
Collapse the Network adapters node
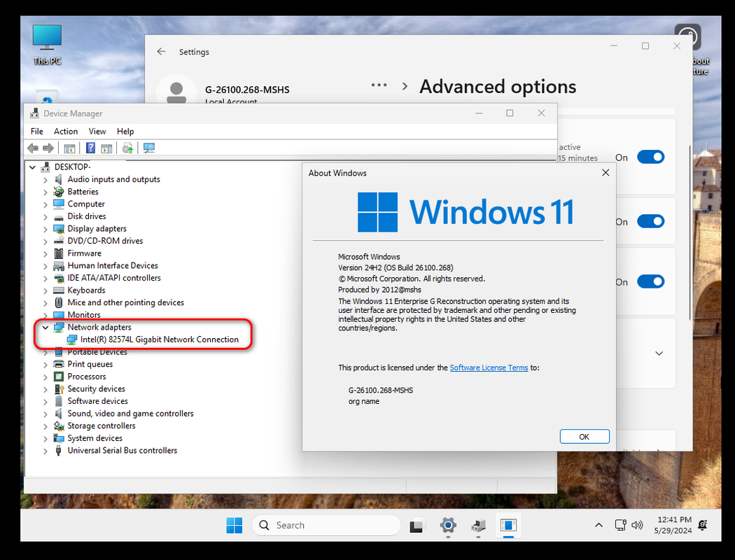click(x=45, y=328)
